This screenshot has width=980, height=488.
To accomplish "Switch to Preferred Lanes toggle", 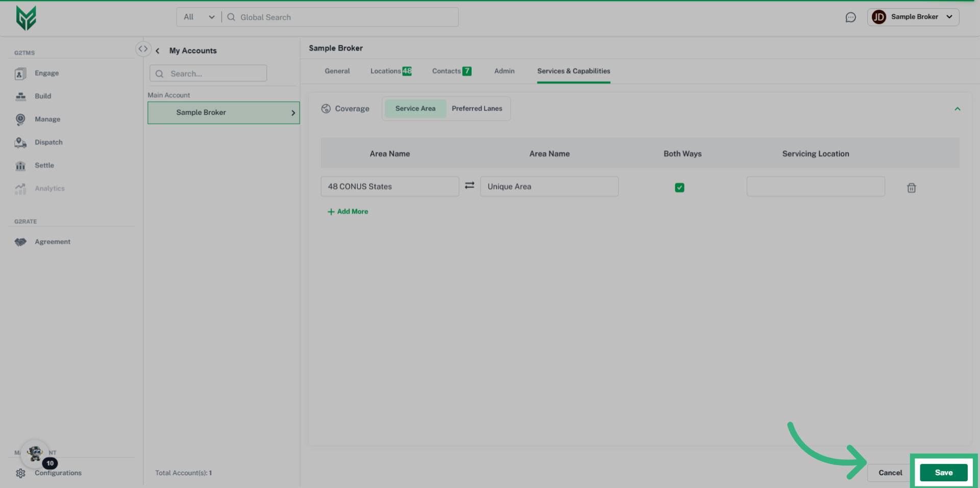I will coord(477,109).
